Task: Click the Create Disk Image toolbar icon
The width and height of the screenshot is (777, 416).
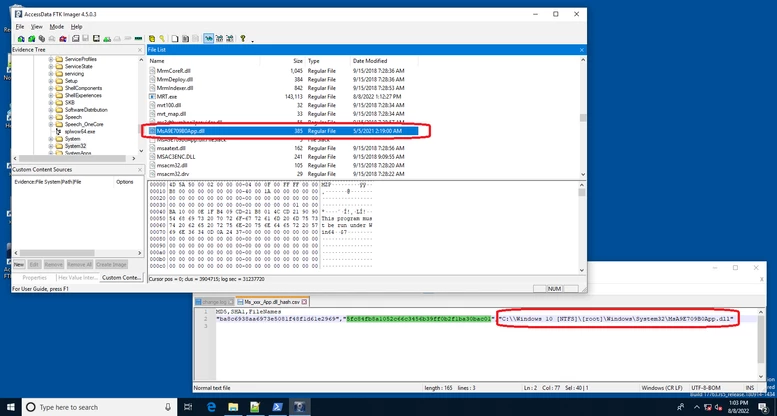Action: coord(76,39)
